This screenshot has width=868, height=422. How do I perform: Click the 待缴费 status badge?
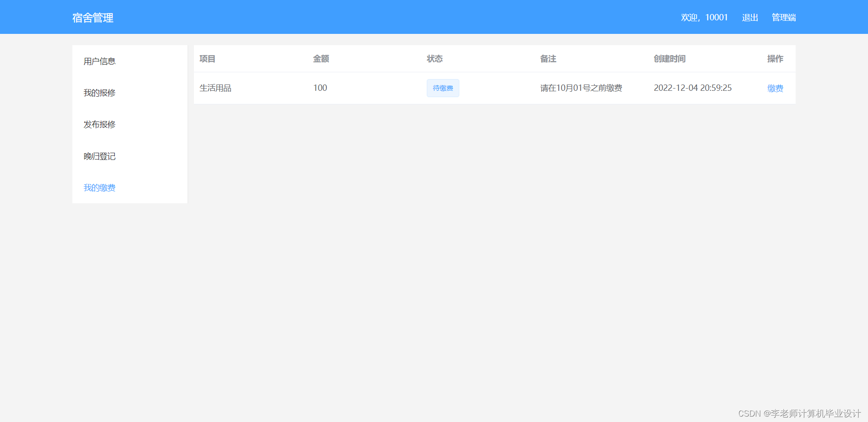coord(443,88)
